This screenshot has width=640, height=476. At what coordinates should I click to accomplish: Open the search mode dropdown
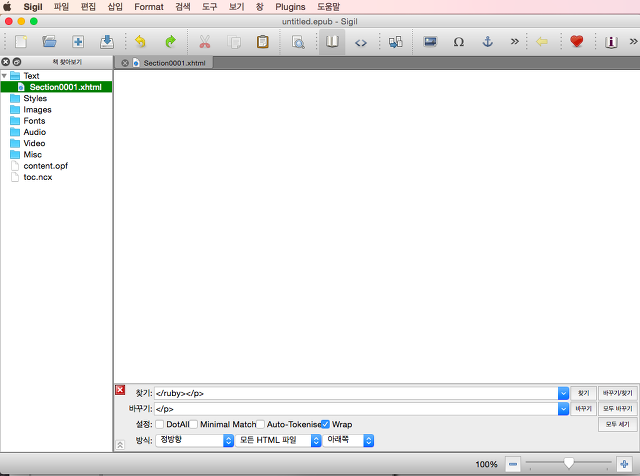tap(195, 440)
